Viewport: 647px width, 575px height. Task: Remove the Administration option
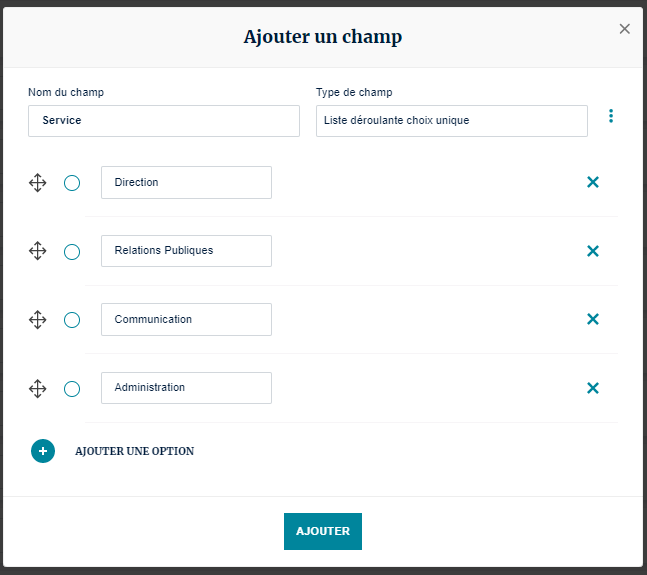[592, 388]
